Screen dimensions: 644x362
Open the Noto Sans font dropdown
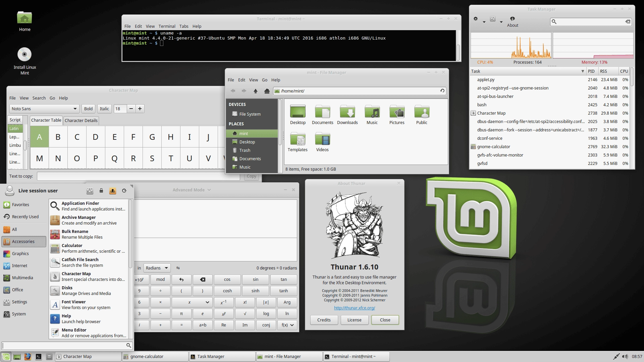(44, 109)
